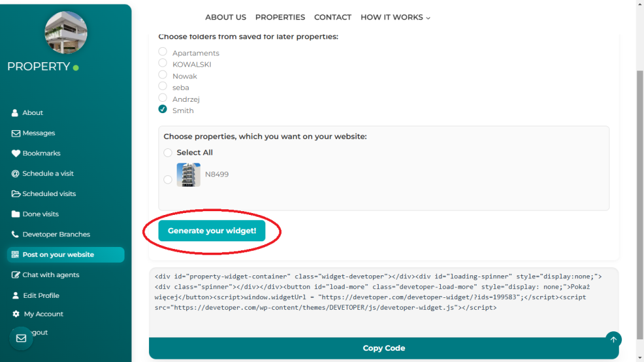Click the scroll-to-top arrow icon
Screen dimensions: 644x362
(x=613, y=339)
